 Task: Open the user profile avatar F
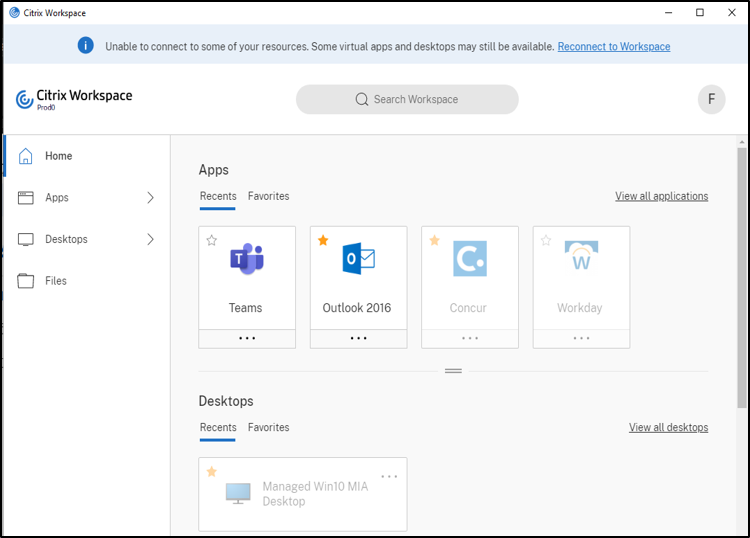coord(711,99)
